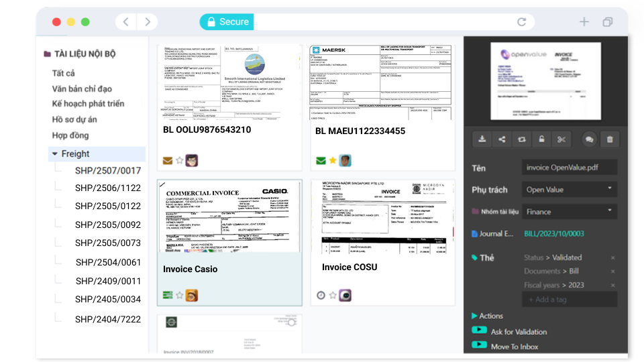
Task: Open the Nhóm tài liệu Finance dropdown
Action: pos(569,212)
